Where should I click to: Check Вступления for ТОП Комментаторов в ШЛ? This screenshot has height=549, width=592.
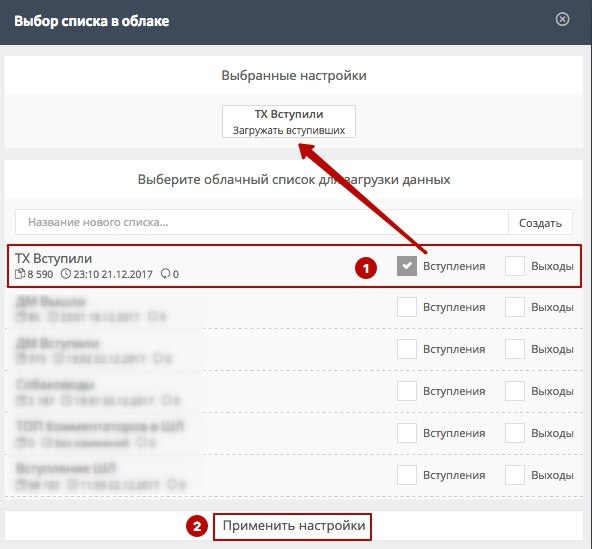pyautogui.click(x=407, y=432)
